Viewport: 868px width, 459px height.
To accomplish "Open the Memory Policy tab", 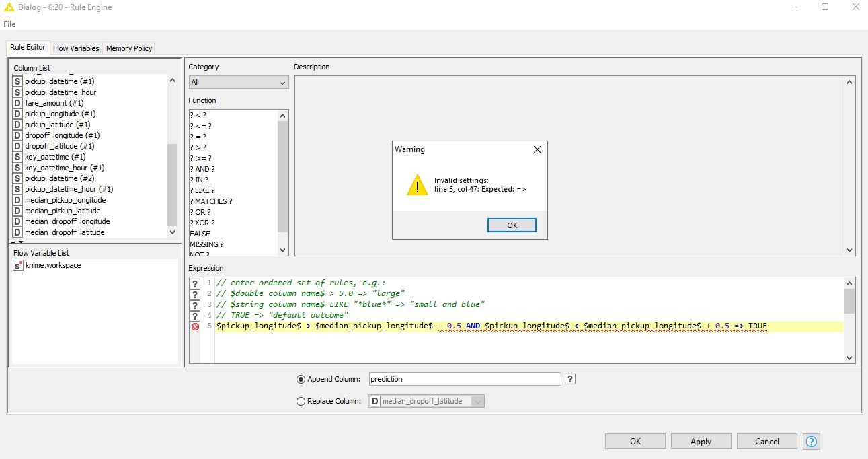I will (129, 48).
